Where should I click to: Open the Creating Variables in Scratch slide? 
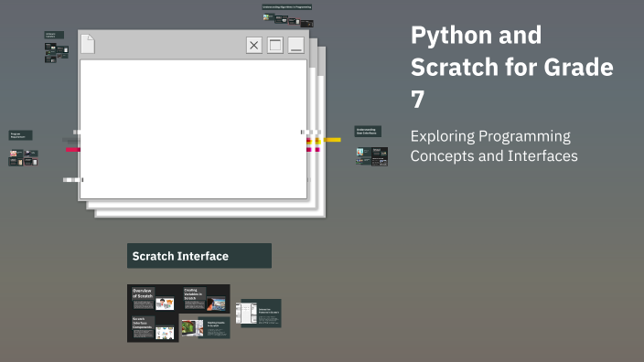click(x=205, y=299)
